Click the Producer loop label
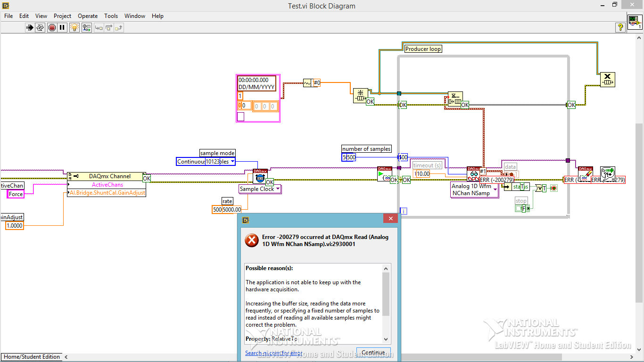This screenshot has width=644, height=362. pos(423,49)
